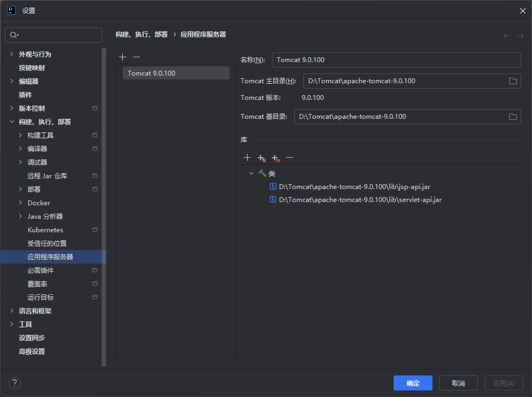Click the magnifier icon in the settings search box

pyautogui.click(x=14, y=35)
